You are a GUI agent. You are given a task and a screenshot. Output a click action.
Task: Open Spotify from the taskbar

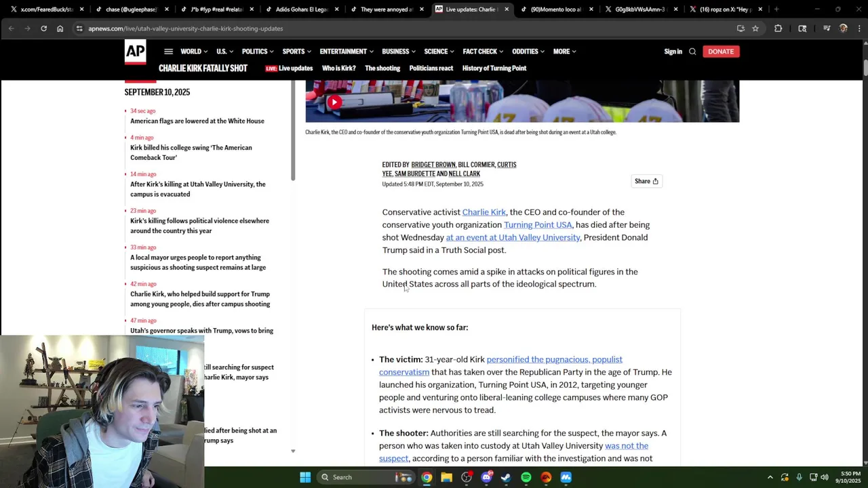(x=526, y=477)
